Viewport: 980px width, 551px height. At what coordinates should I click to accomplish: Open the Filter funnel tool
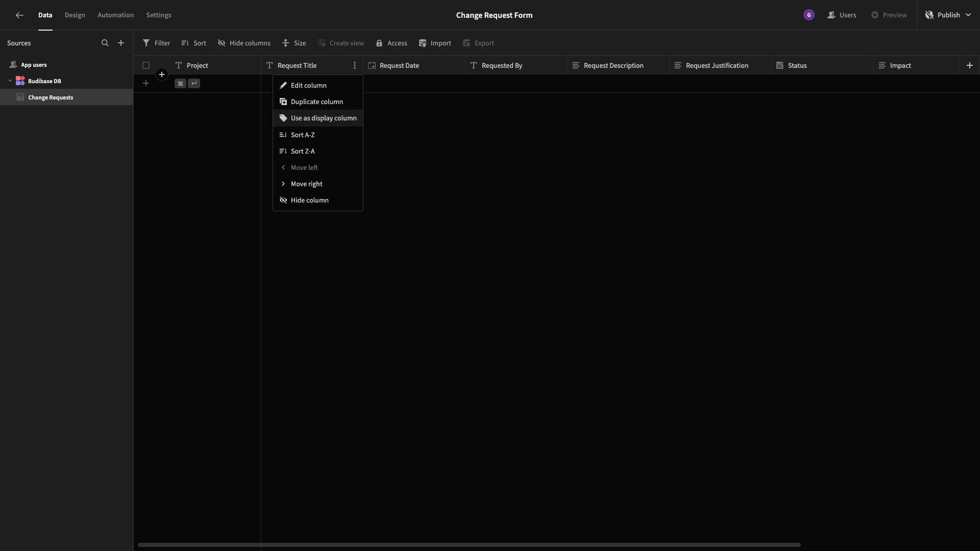click(x=156, y=43)
